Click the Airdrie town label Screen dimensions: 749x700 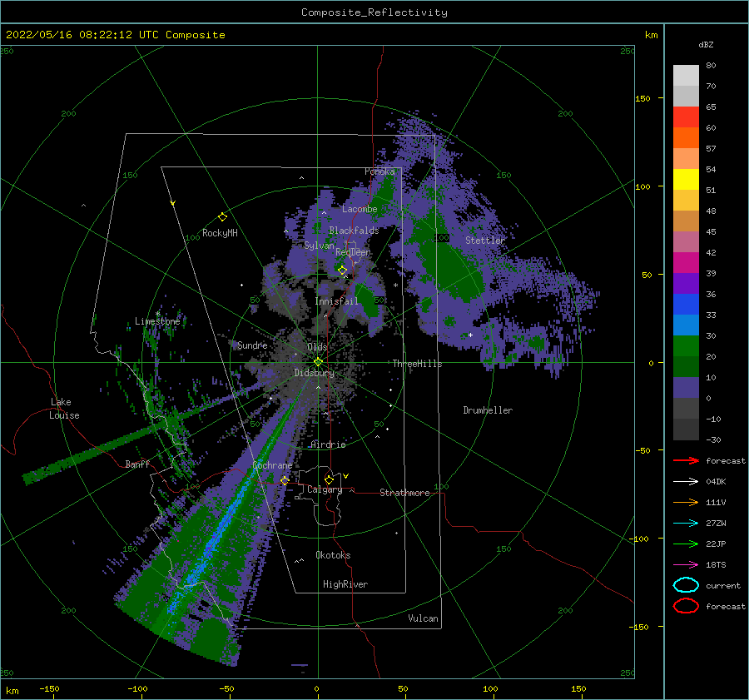328,444
